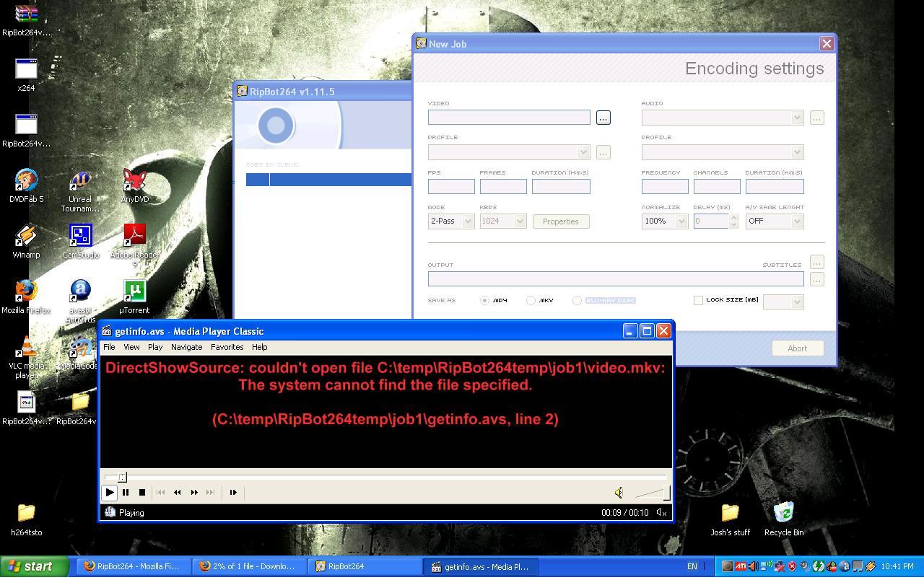Open the Recycle Bin

click(783, 519)
